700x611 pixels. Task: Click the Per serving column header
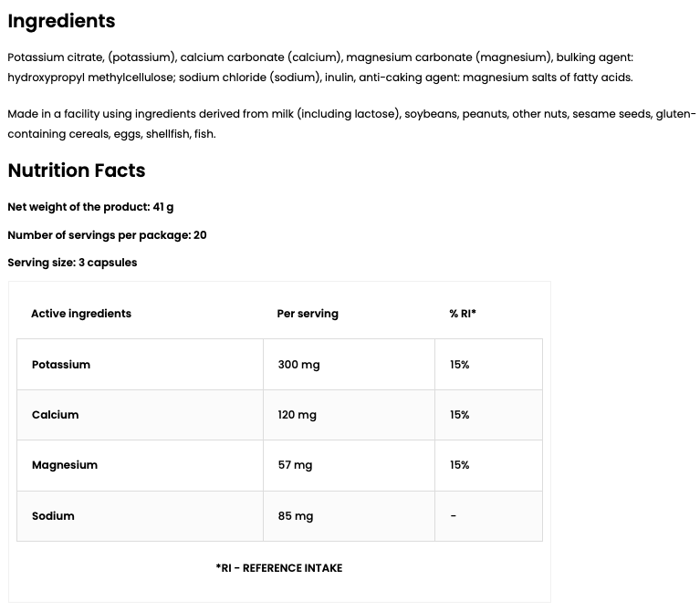[x=308, y=314]
